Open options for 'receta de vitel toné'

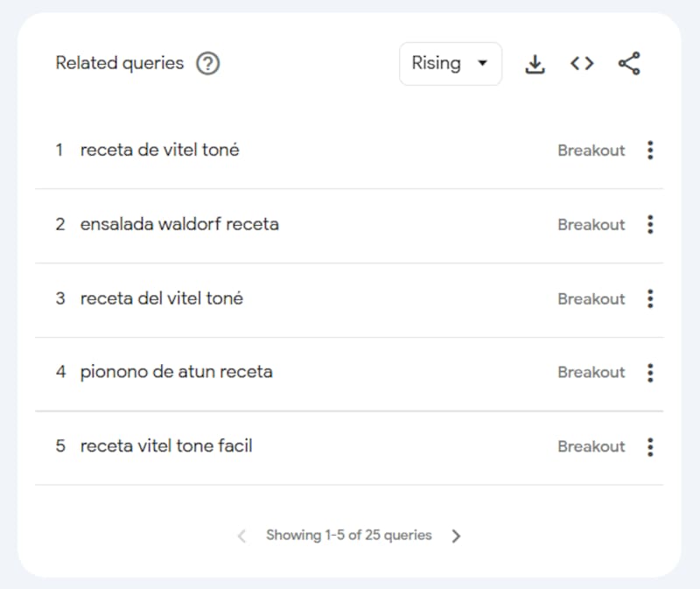pyautogui.click(x=650, y=151)
